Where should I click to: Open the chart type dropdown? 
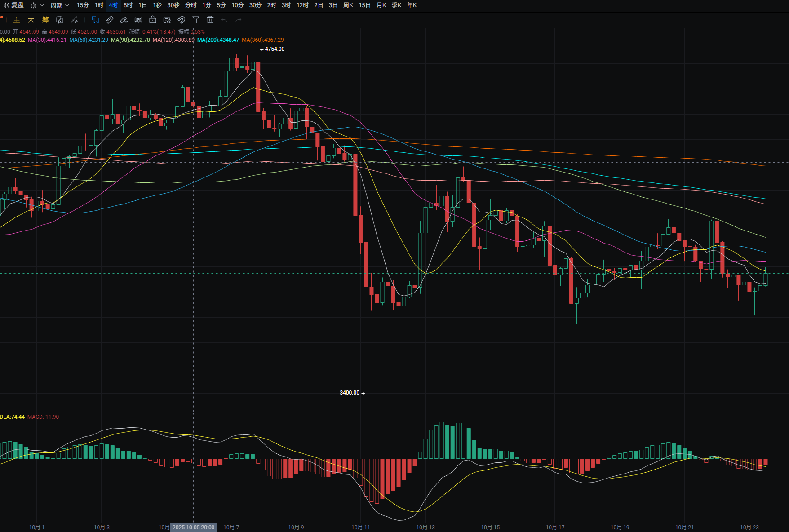point(37,5)
